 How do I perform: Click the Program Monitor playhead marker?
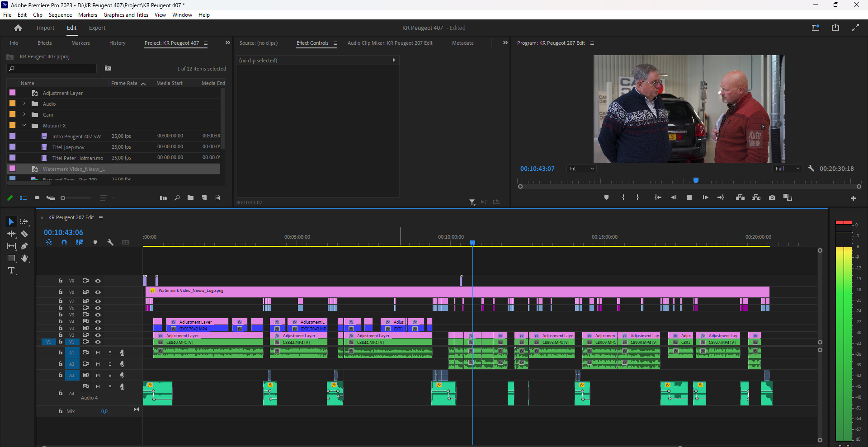click(x=696, y=180)
